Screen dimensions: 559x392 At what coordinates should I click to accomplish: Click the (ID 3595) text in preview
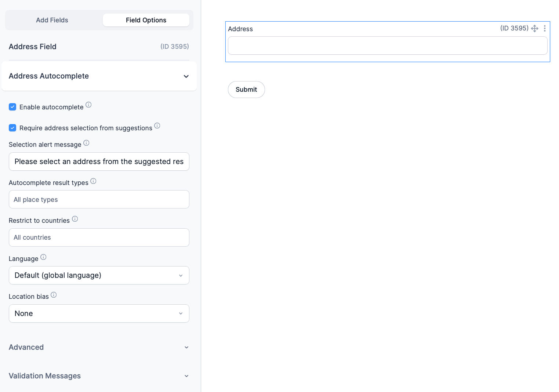click(x=514, y=28)
